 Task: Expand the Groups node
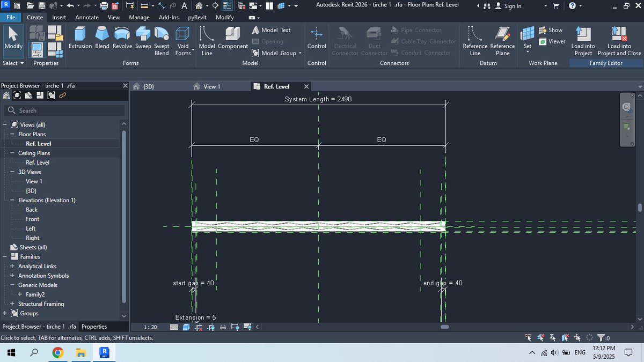(5, 313)
